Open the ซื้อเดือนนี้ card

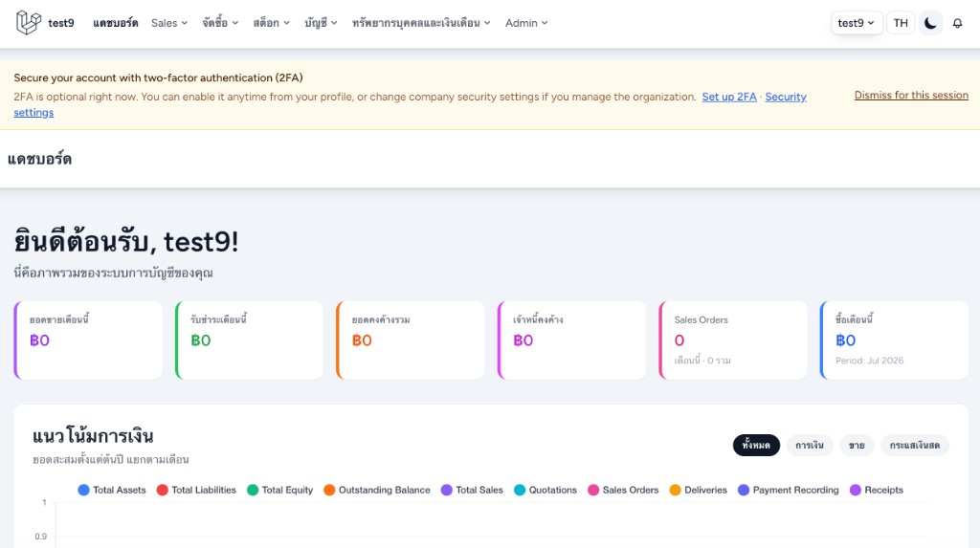coord(895,340)
